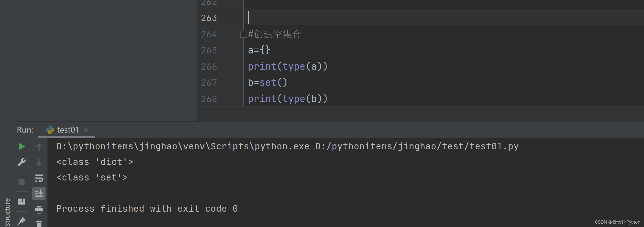Click the <class 'set'> output line

(92, 178)
